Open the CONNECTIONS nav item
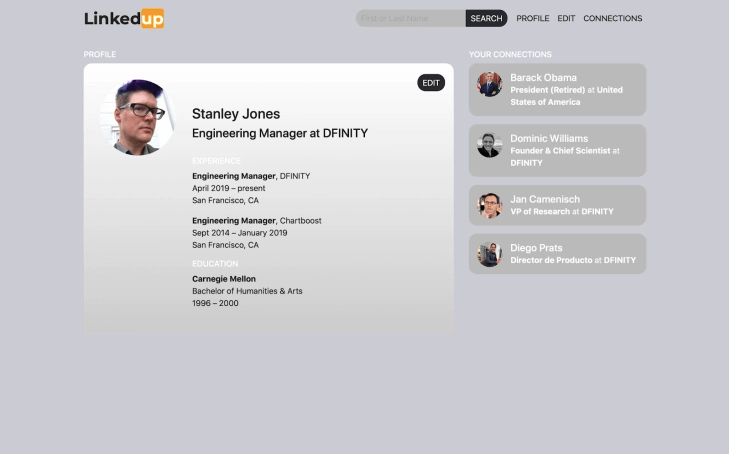 [x=613, y=18]
